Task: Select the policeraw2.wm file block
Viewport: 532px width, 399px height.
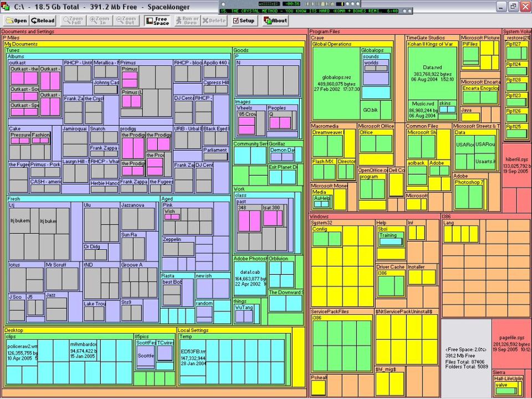Action: [22, 352]
